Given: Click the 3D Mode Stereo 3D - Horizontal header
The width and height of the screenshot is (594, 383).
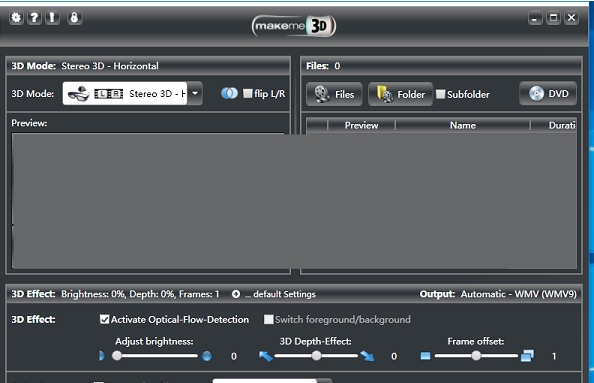Looking at the screenshot, I should click(x=85, y=66).
